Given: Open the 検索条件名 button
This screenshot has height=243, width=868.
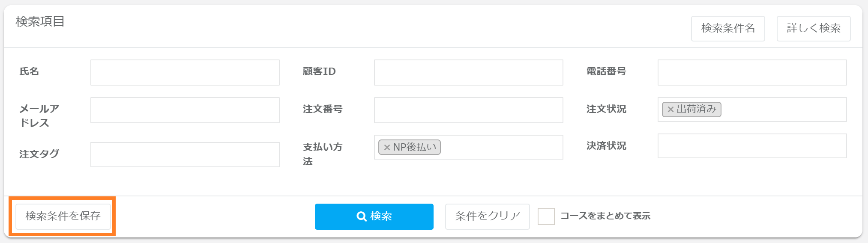Looking at the screenshot, I should pyautogui.click(x=727, y=28).
